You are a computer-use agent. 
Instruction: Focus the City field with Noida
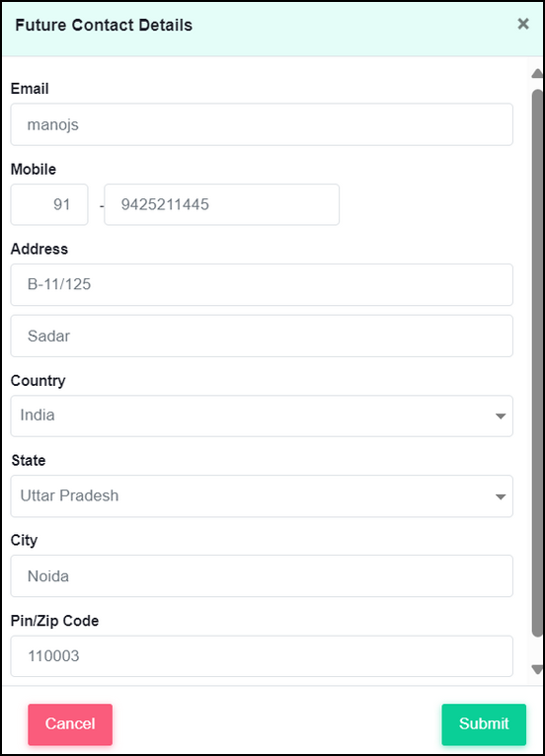pos(262,576)
